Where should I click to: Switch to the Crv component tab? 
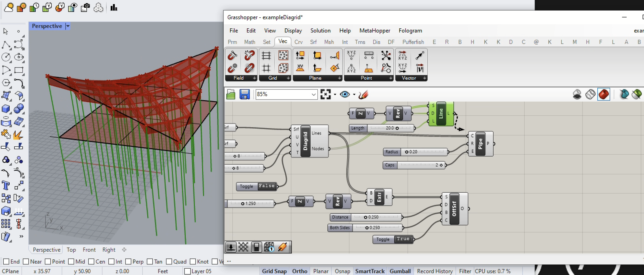[x=298, y=42]
